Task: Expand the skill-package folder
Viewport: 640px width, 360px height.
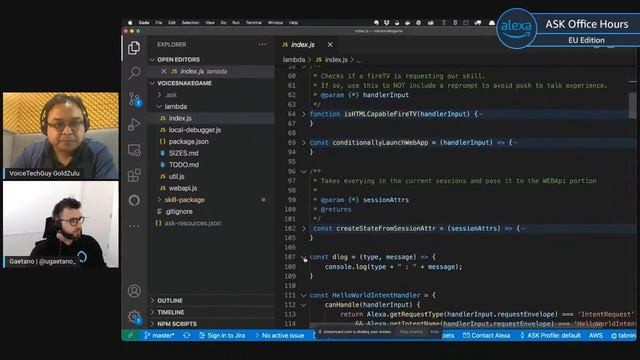Action: click(x=159, y=200)
